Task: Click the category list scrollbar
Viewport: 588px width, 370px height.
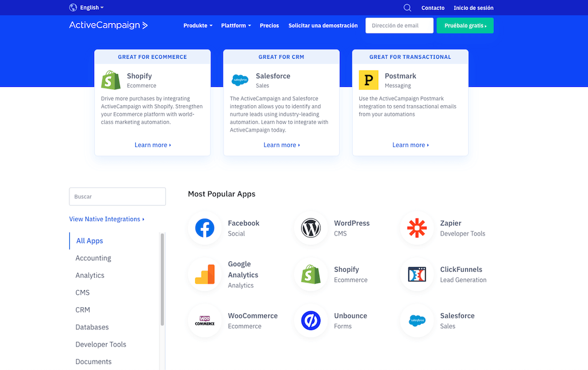Action: (x=162, y=280)
